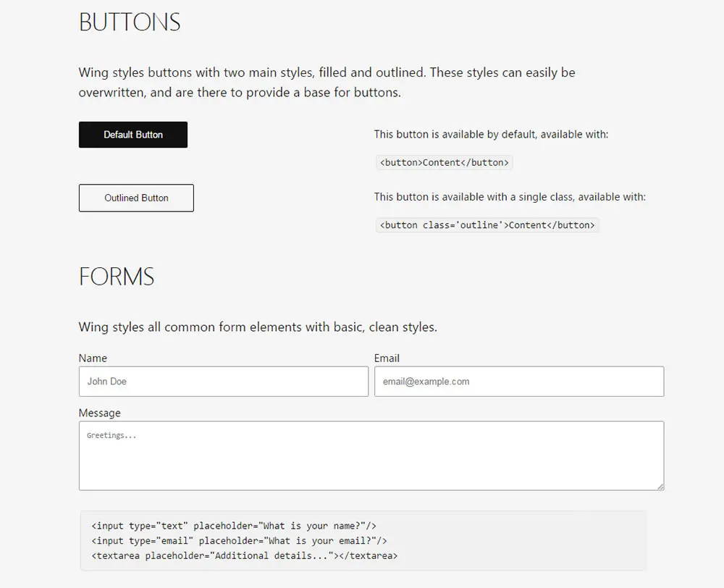Click the input type="text" code line
The height and width of the screenshot is (588, 724).
(x=234, y=526)
